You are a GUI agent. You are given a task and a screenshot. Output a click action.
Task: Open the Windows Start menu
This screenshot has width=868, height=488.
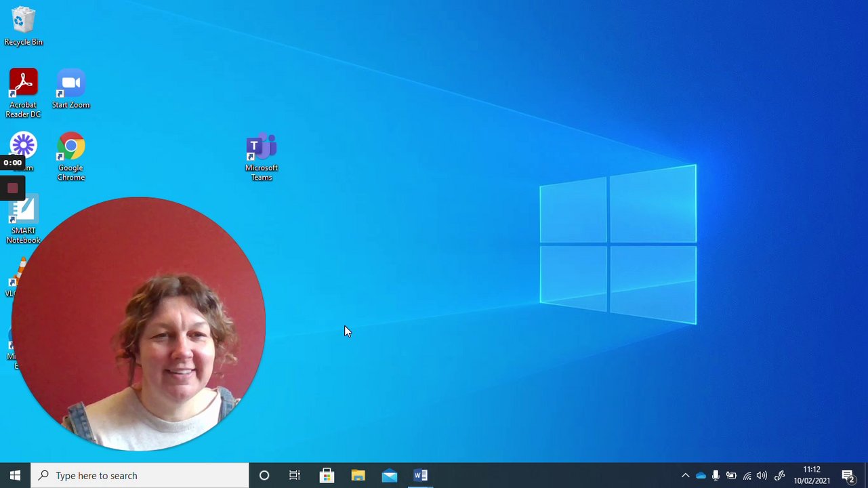[15, 475]
